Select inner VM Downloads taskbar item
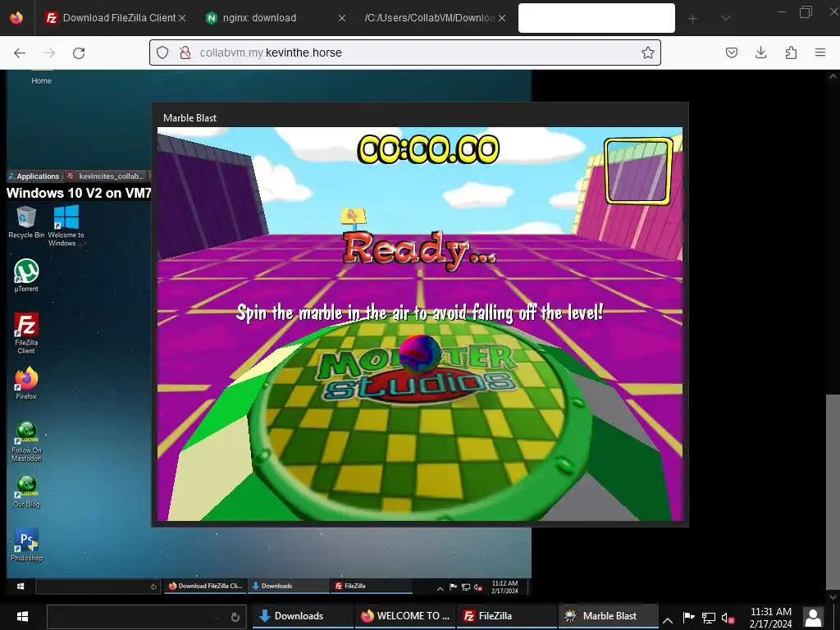This screenshot has width=840, height=630. point(288,586)
